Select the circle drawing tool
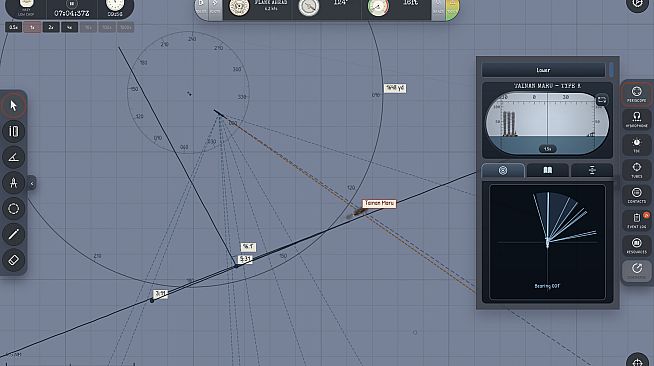The width and height of the screenshot is (654, 366). [x=13, y=208]
